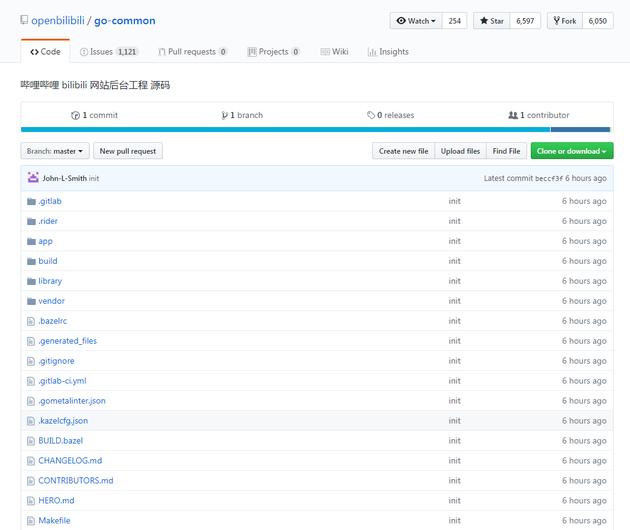This screenshot has width=630, height=530.
Task: Click the file icon next to Makefile
Action: coord(31,521)
